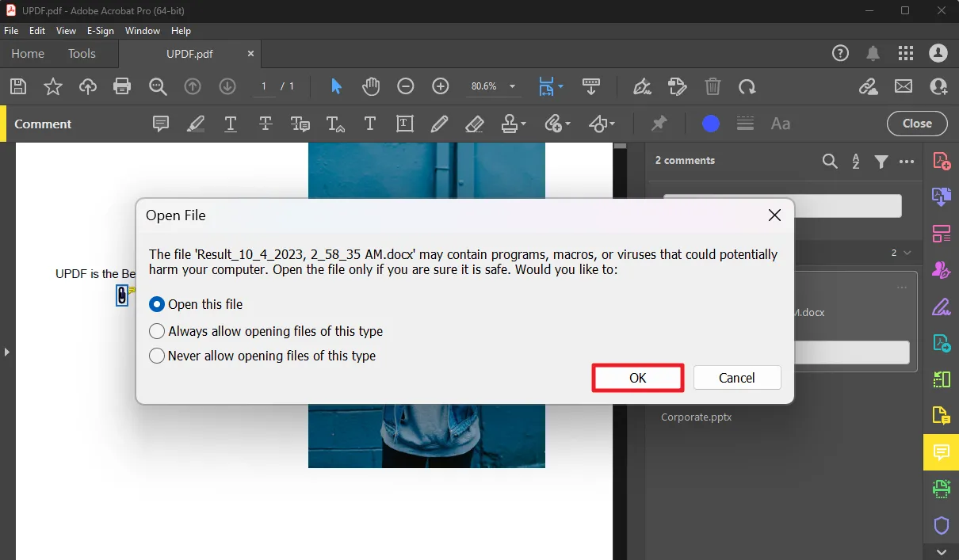959x560 pixels.
Task: Activate the Hand tool
Action: point(370,86)
